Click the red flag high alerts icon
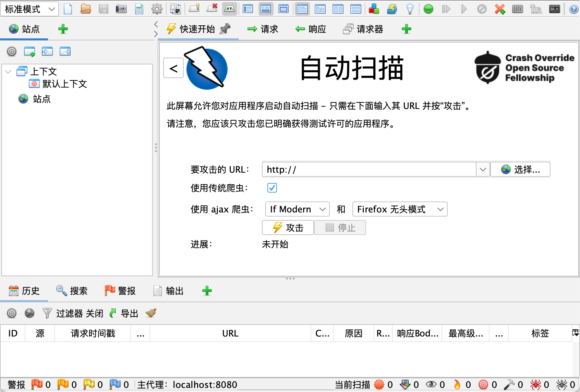The width and height of the screenshot is (580, 392). 37,384
